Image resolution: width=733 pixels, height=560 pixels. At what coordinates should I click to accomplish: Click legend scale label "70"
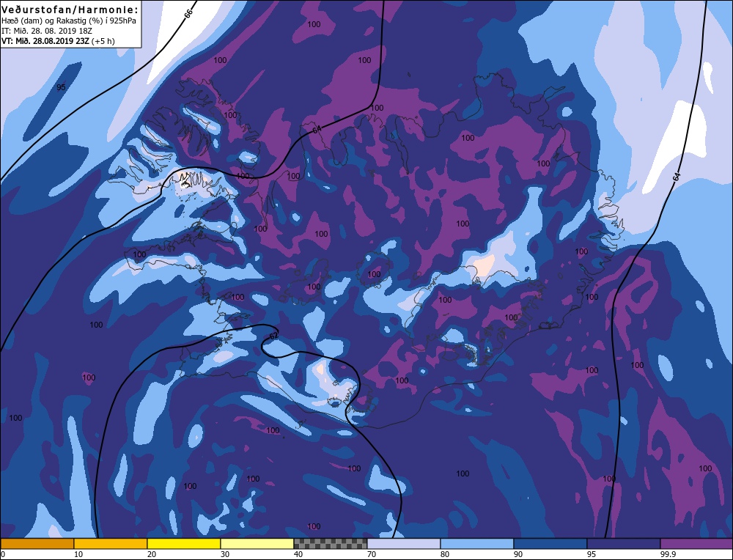pos(372,554)
